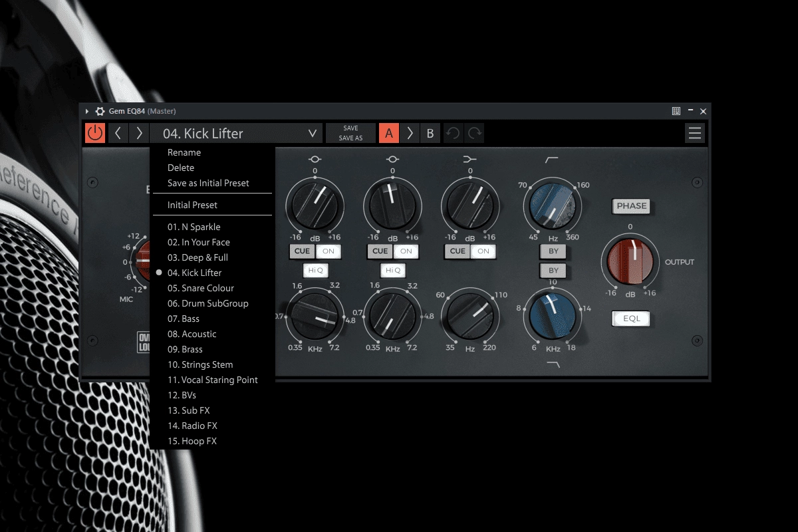
Task: Open the hamburger menu
Action: (695, 133)
